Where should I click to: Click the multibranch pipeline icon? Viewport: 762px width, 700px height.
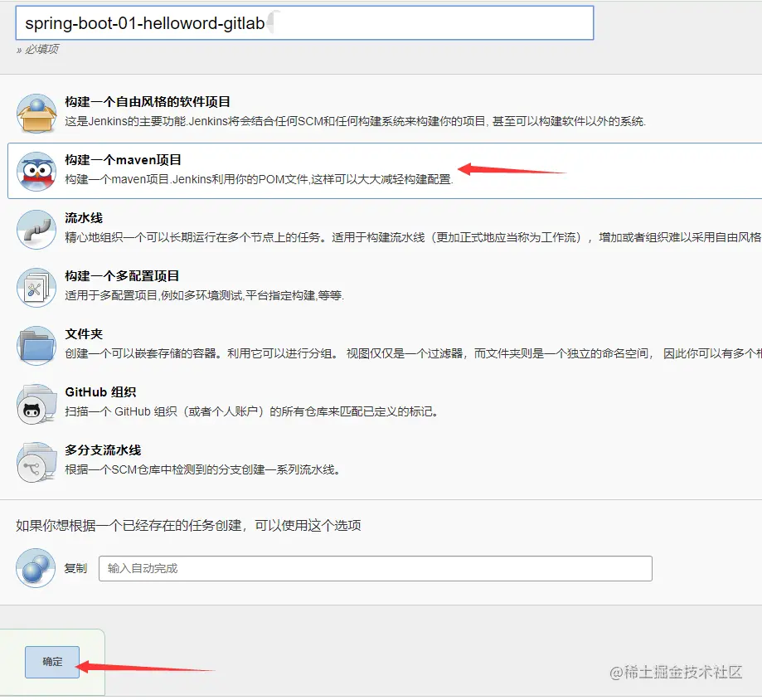36,461
